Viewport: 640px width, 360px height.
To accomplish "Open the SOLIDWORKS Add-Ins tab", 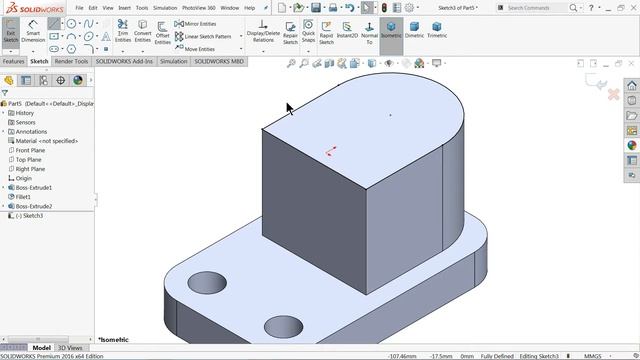I will (124, 61).
